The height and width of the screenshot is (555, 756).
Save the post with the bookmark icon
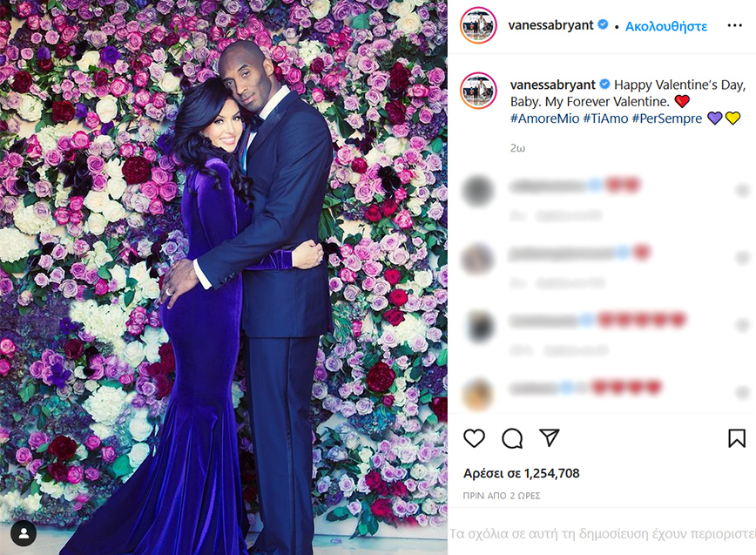737,438
